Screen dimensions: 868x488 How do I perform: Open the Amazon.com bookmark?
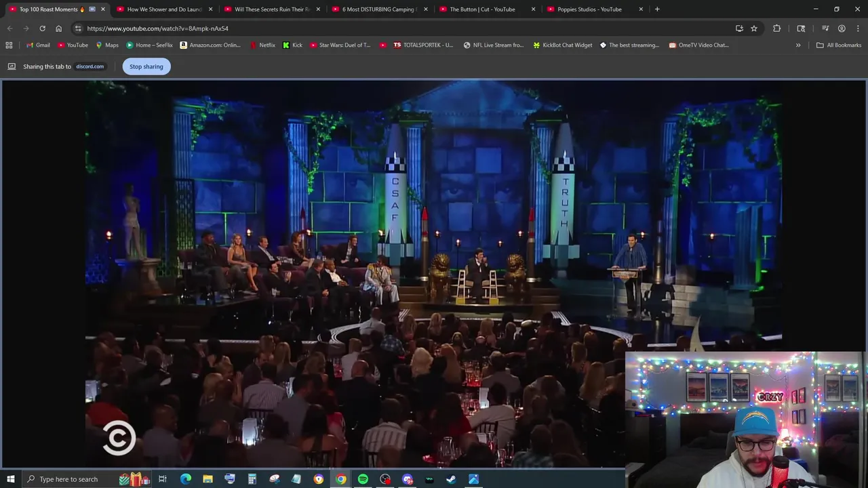coord(210,45)
